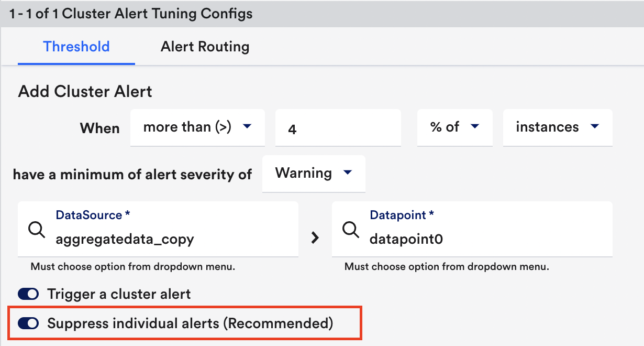Open the 'Warning' alert severity dropdown
Viewport: 644px width, 346px height.
click(313, 173)
